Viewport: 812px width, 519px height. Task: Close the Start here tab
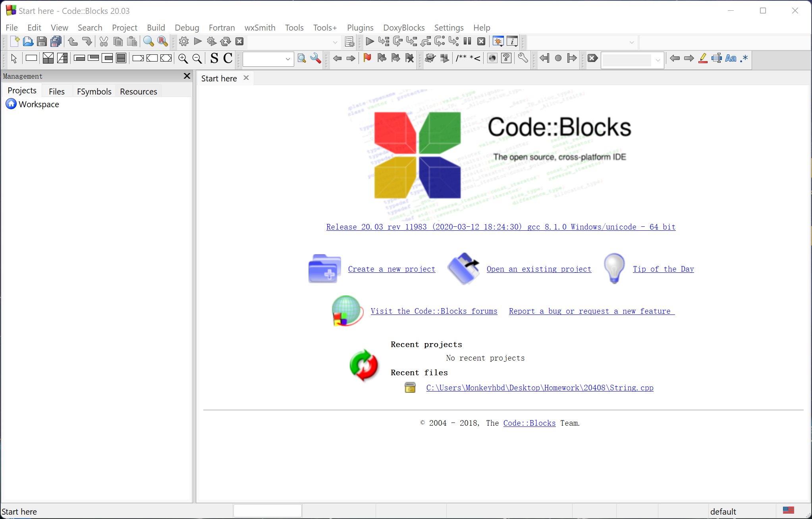(246, 78)
